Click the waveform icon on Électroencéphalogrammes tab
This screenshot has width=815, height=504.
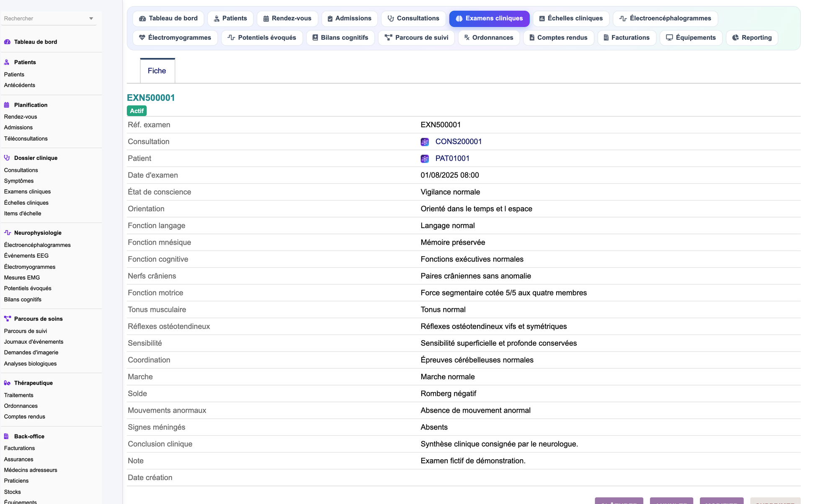click(623, 18)
